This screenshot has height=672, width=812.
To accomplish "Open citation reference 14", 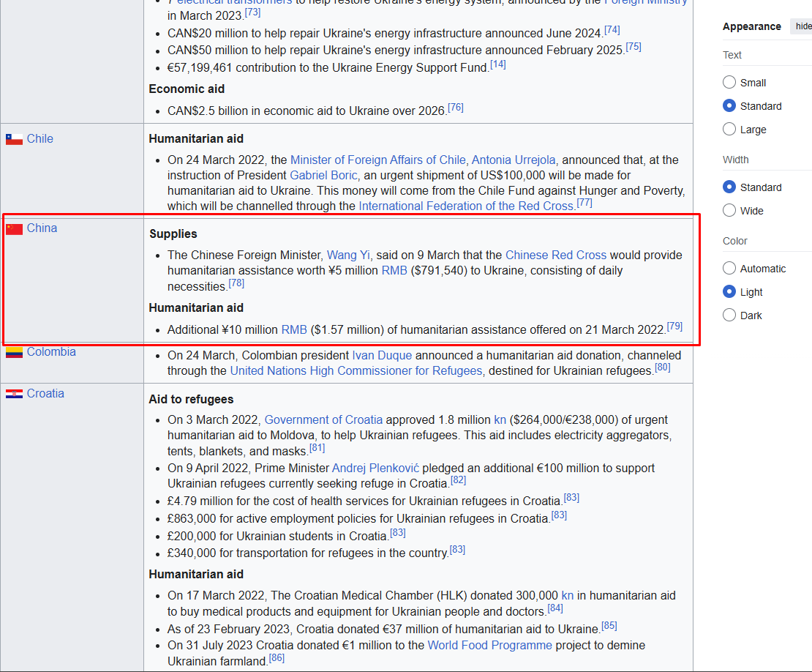I will [x=498, y=64].
